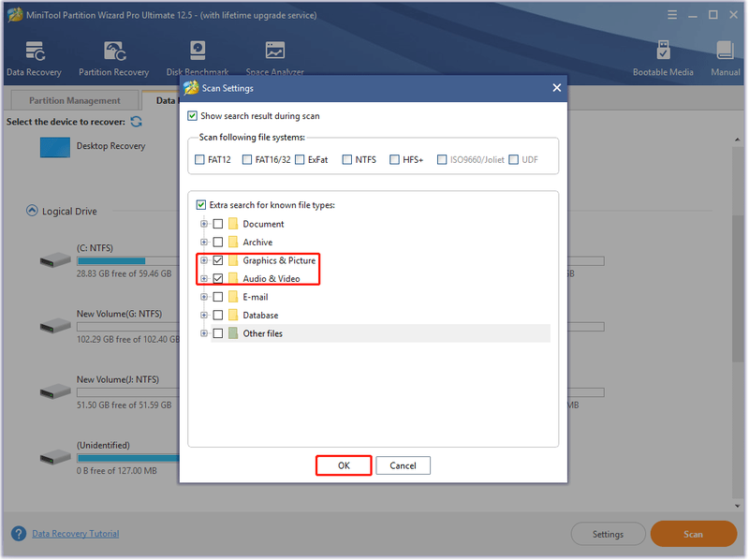This screenshot has height=560, width=749.
Task: Collapse the Logical Drive section
Action: point(32,211)
